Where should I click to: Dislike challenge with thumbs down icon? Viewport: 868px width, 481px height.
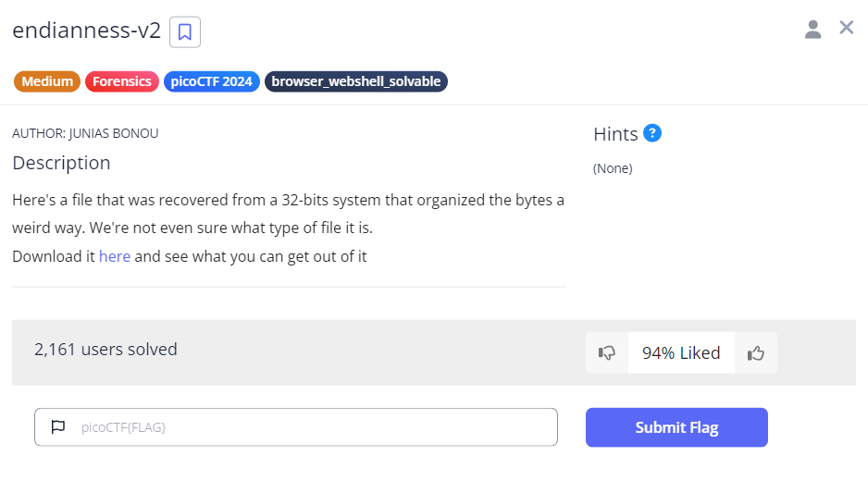pos(607,352)
